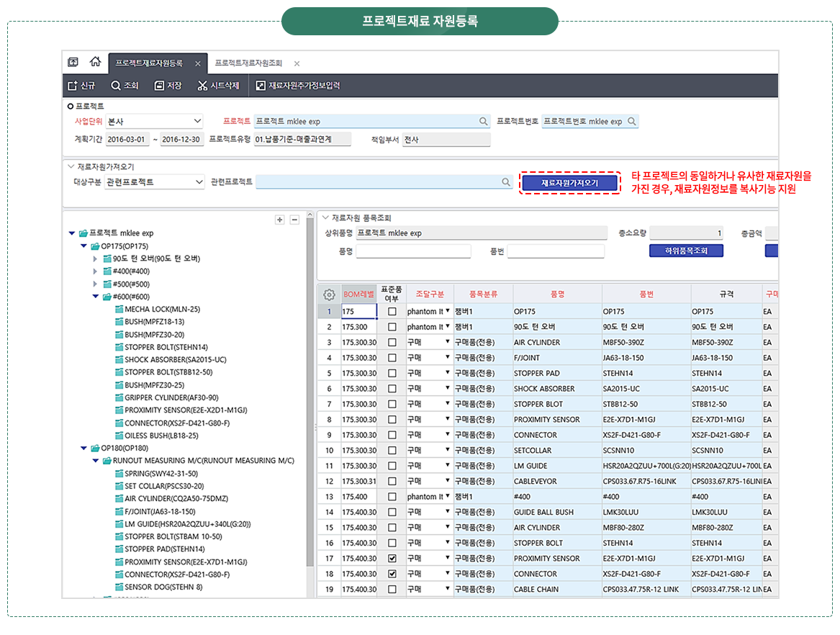
Task: Click the 품명 search input field
Action: [x=413, y=251]
